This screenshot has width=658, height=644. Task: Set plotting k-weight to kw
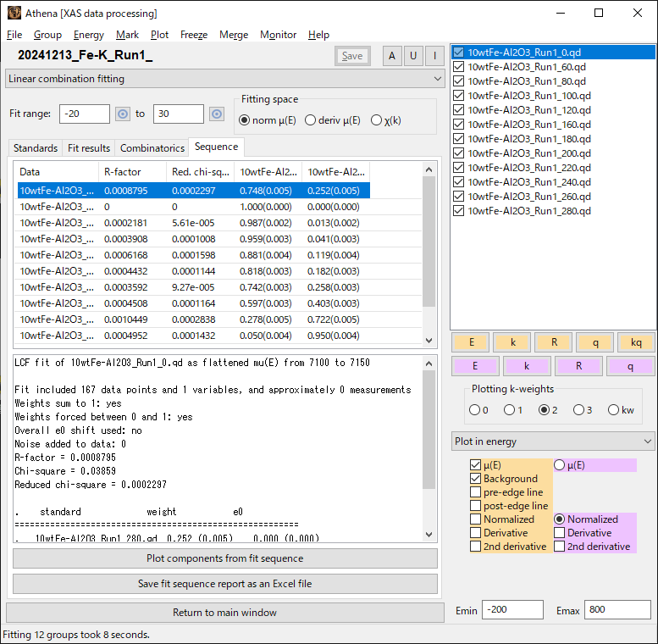point(613,410)
